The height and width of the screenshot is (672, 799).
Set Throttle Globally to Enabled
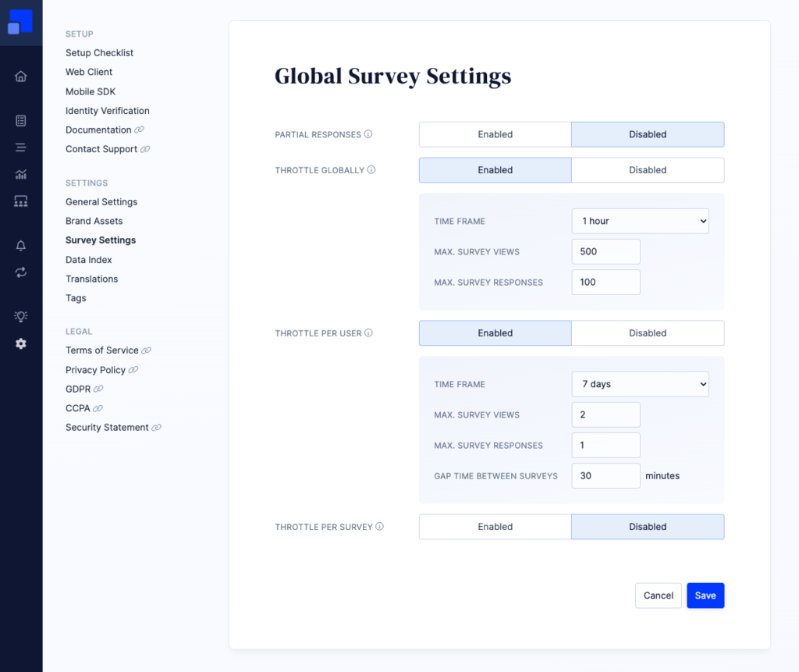pos(495,170)
